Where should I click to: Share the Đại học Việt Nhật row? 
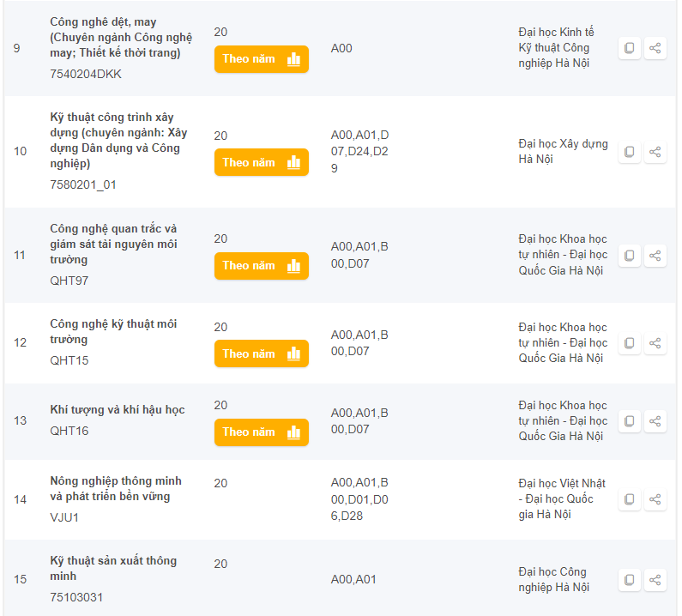click(x=655, y=499)
